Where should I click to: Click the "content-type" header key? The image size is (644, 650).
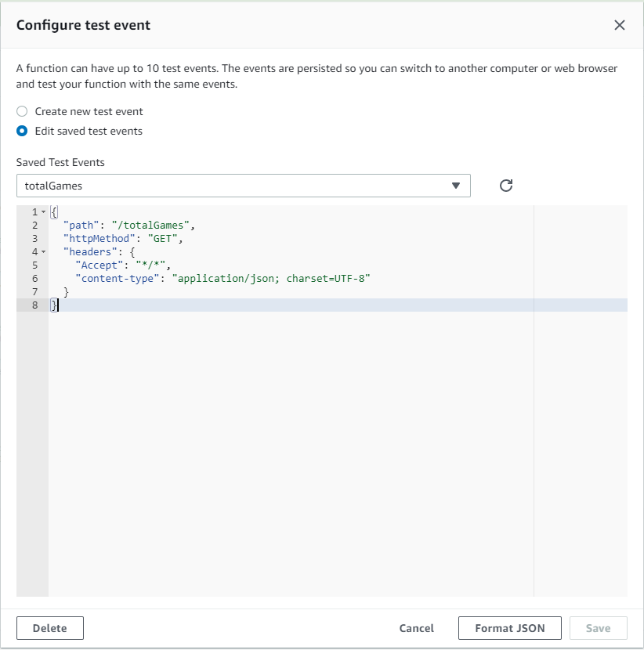click(x=118, y=278)
